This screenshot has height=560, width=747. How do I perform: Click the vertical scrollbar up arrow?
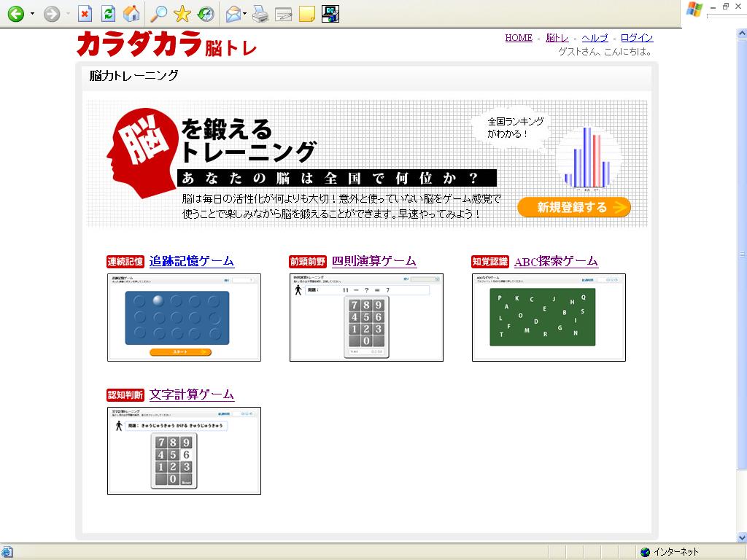pyautogui.click(x=742, y=34)
